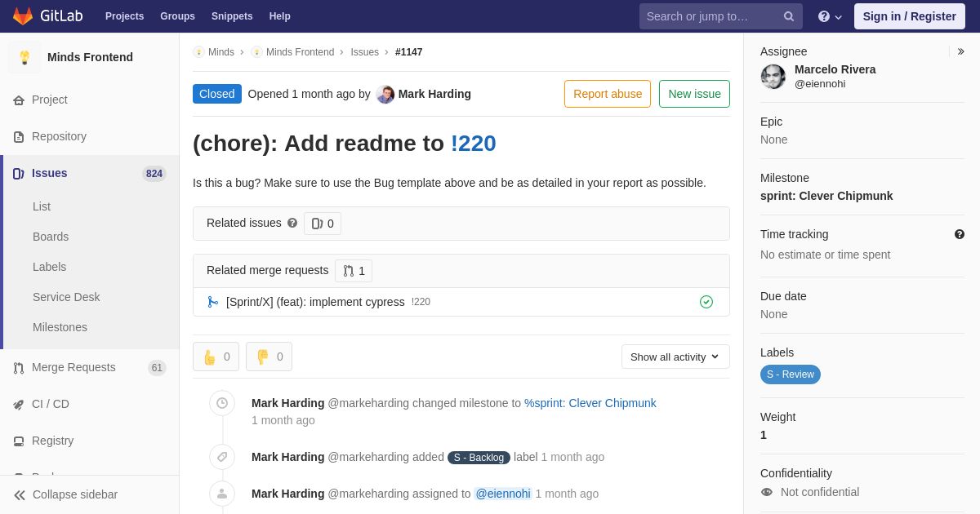Screen dimensions: 980x514
Task: Click the Weight value 1
Action: point(764,435)
